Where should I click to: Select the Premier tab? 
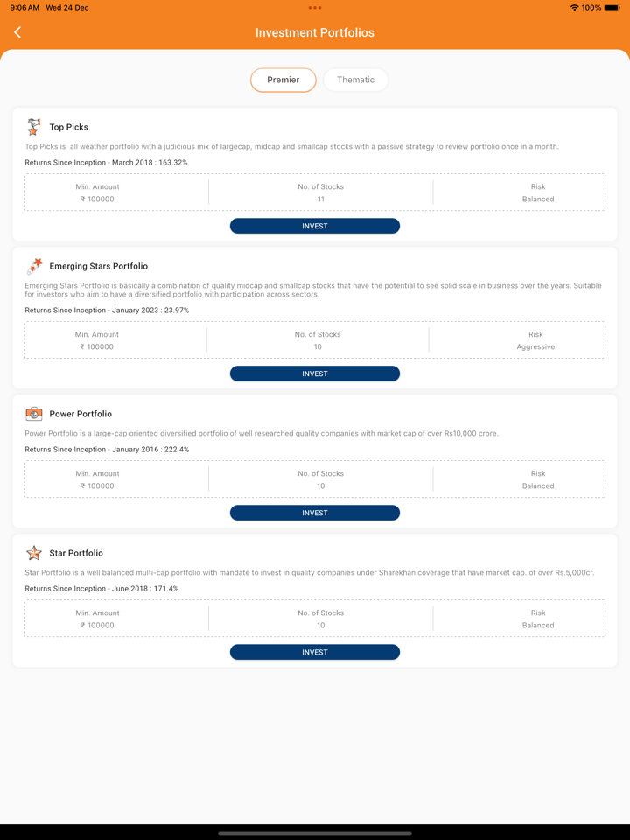pyautogui.click(x=283, y=80)
